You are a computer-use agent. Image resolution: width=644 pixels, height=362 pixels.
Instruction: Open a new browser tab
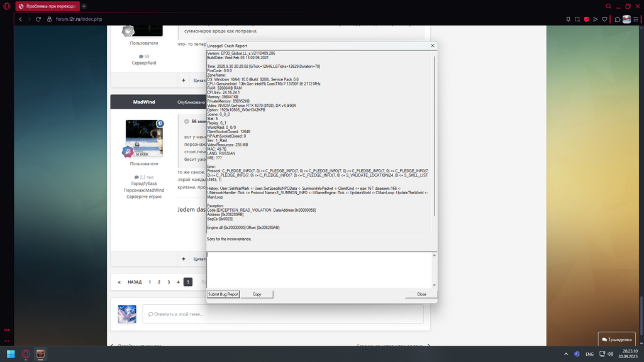84,6
